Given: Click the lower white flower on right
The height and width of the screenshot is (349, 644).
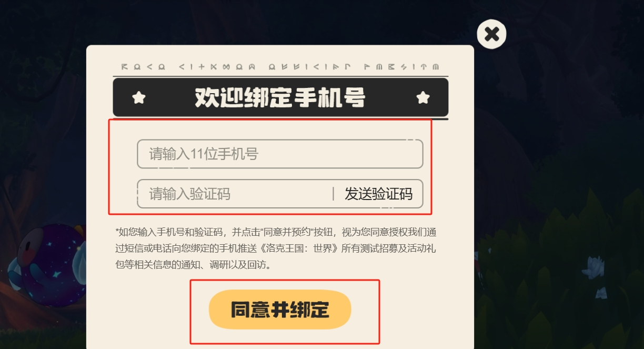Looking at the screenshot, I should point(601,293).
